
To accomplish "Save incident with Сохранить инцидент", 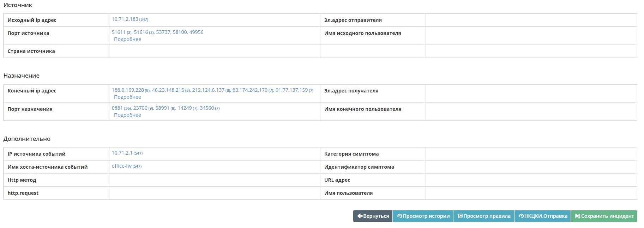I will 604,216.
